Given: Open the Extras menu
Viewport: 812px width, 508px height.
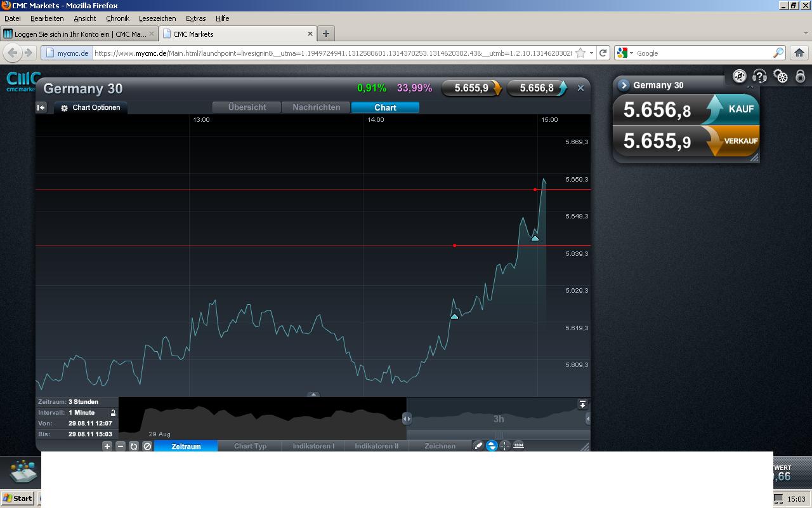Looking at the screenshot, I should 195,18.
